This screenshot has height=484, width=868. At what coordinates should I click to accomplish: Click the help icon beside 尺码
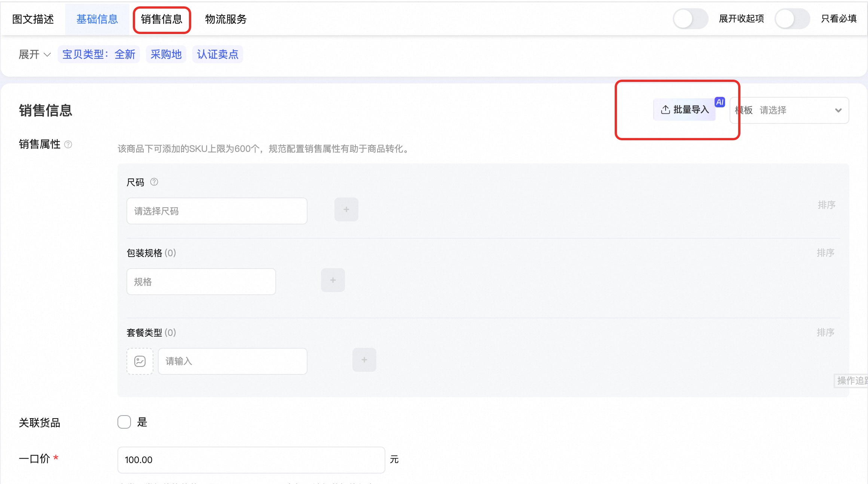(x=154, y=182)
